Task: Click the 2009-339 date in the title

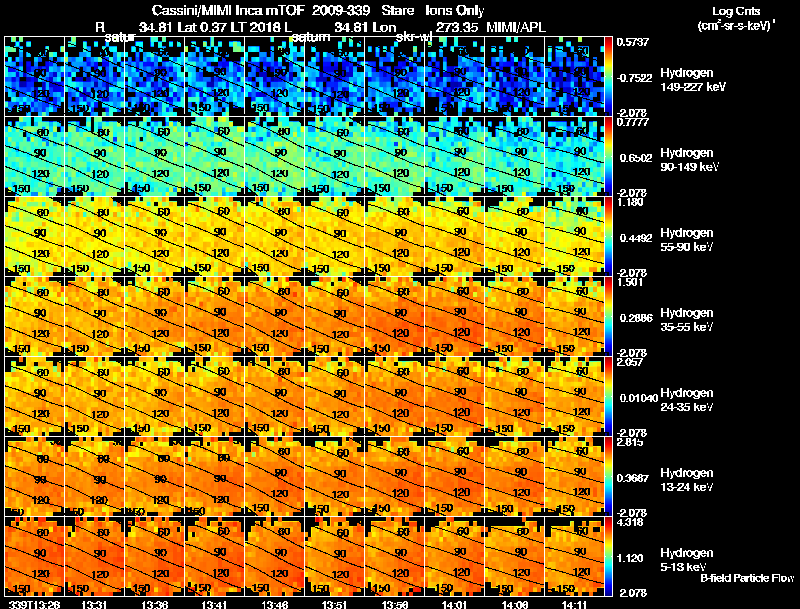Action: click(x=340, y=10)
